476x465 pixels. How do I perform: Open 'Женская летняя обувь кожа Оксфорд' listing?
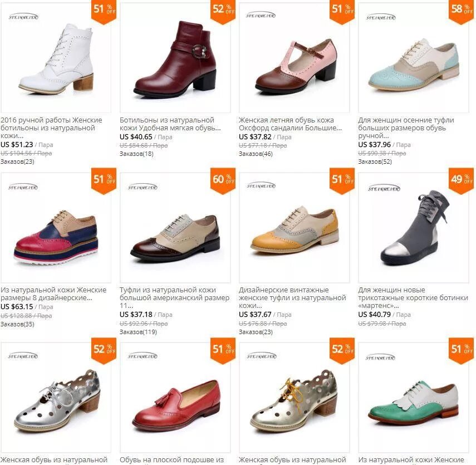click(x=290, y=124)
